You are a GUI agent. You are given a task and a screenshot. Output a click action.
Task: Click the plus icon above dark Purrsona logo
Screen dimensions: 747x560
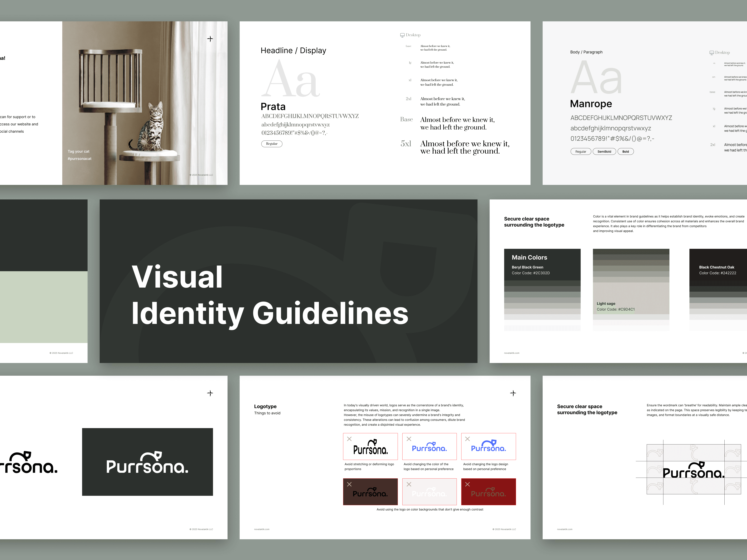click(210, 393)
